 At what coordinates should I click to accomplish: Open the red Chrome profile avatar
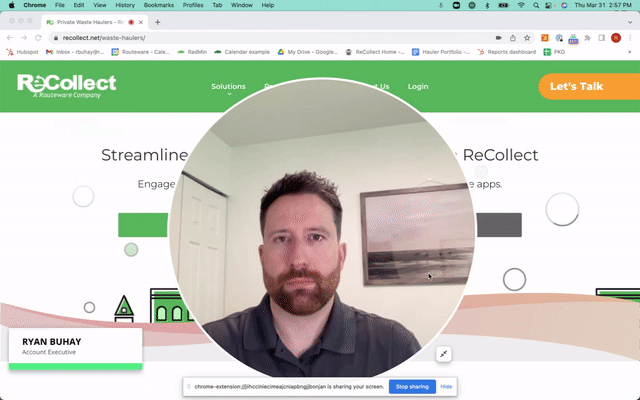point(616,38)
